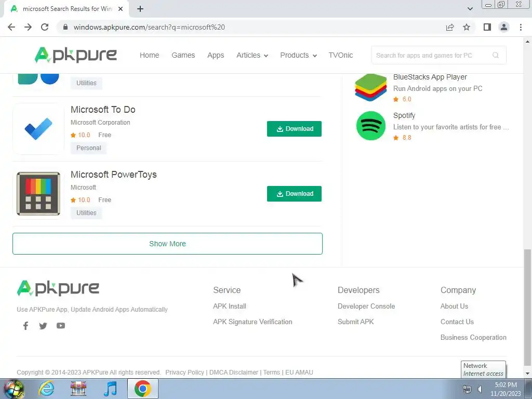532x399 pixels.
Task: Open the Chrome three-dot menu
Action: coord(521,27)
